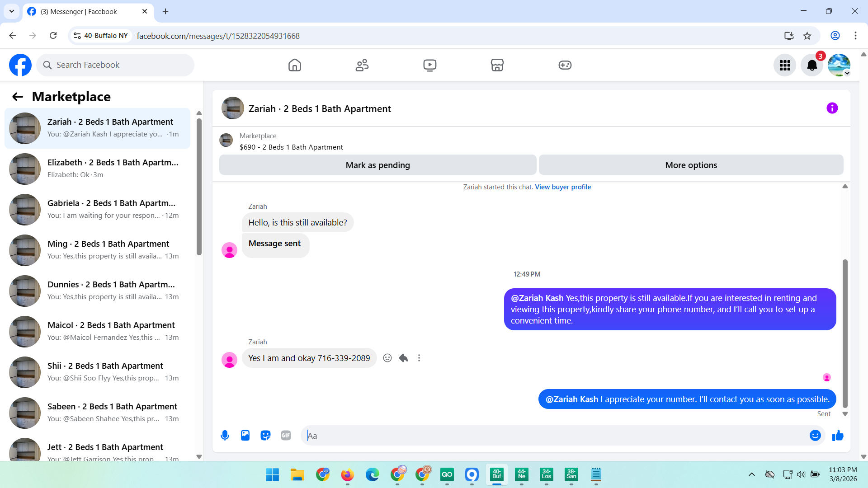Image resolution: width=868 pixels, height=488 pixels.
Task: Click Mark as pending button
Action: [377, 165]
